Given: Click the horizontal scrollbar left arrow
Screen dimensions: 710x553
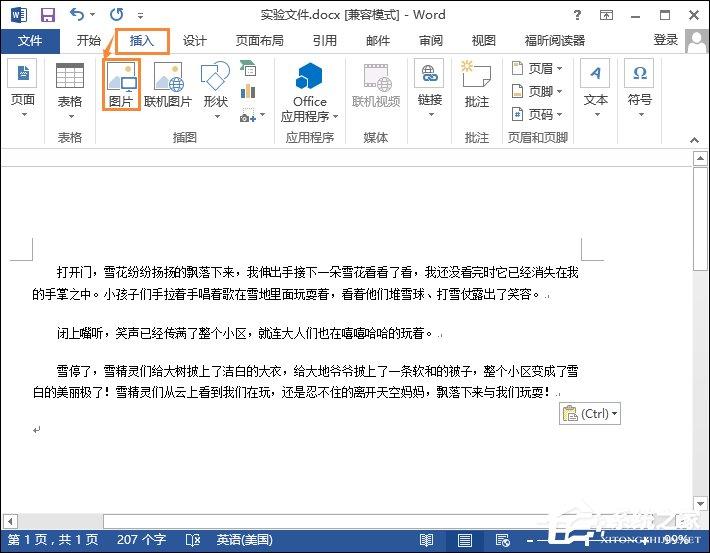Looking at the screenshot, I should point(10,521).
